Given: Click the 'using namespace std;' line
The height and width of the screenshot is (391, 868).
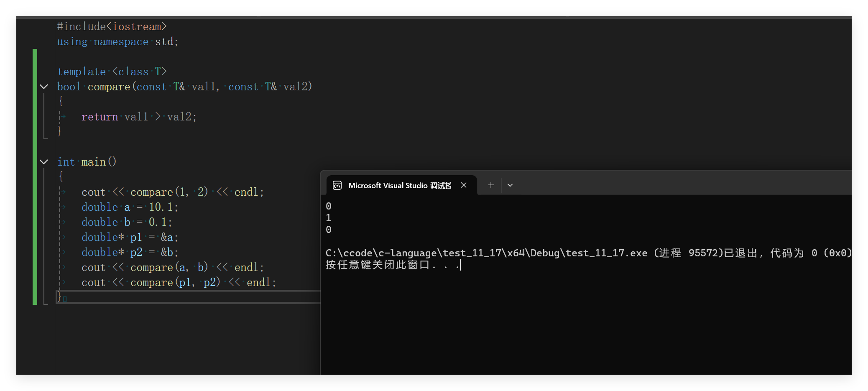Looking at the screenshot, I should pos(117,41).
